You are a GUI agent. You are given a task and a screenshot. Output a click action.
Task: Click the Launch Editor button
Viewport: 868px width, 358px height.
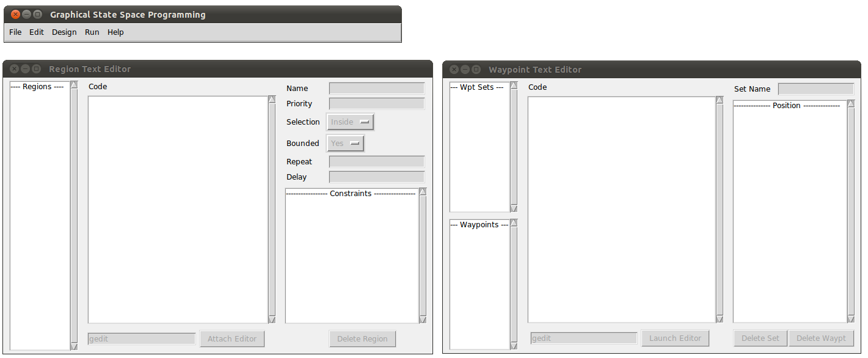point(676,338)
